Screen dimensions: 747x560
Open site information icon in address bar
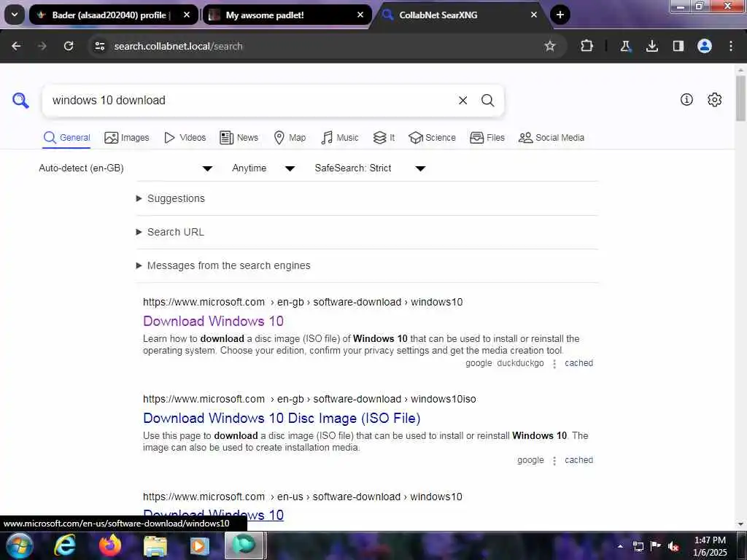99,46
